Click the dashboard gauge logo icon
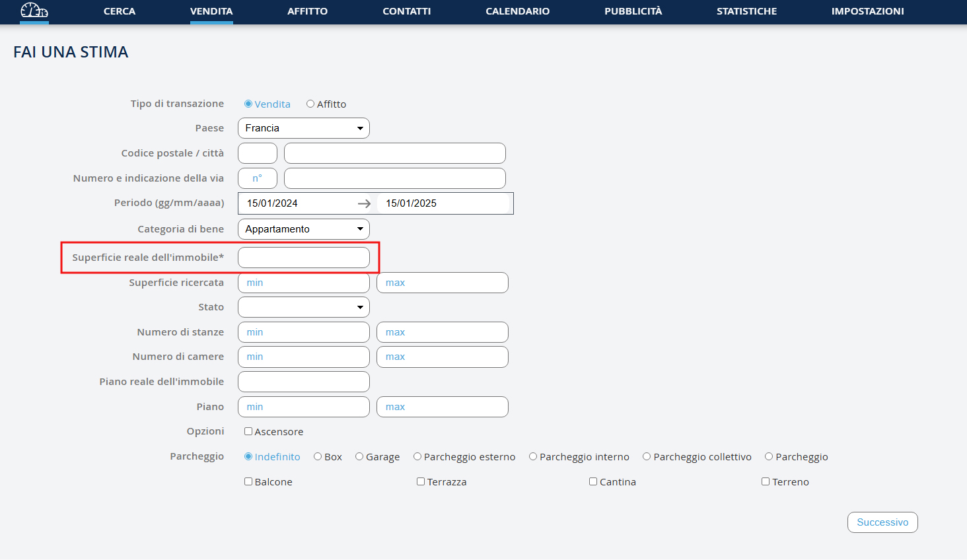This screenshot has height=560, width=967. [x=34, y=11]
